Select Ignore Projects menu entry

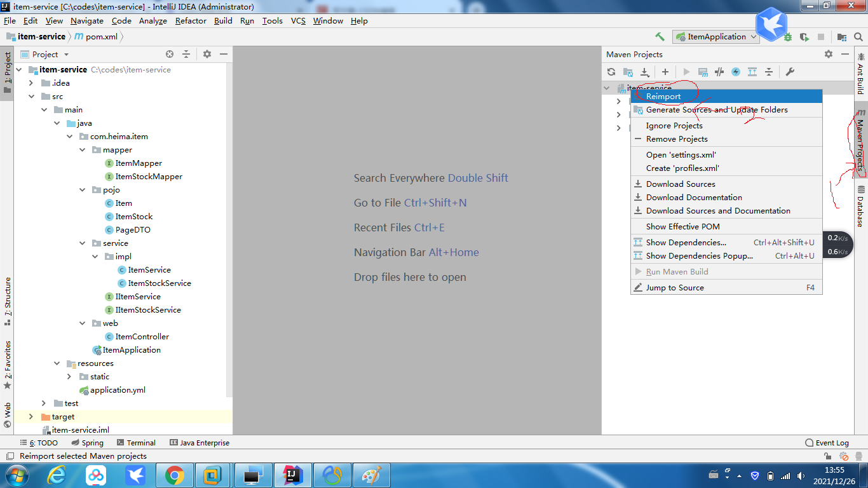pyautogui.click(x=726, y=126)
